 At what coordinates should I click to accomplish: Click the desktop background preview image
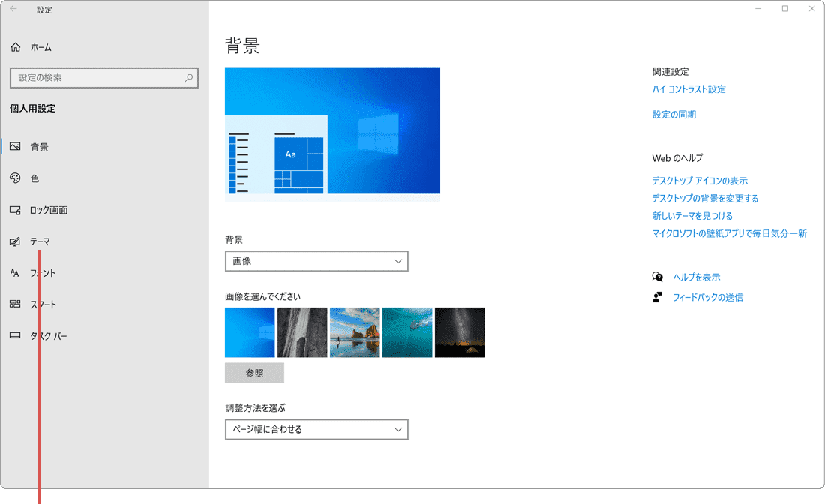[332, 134]
